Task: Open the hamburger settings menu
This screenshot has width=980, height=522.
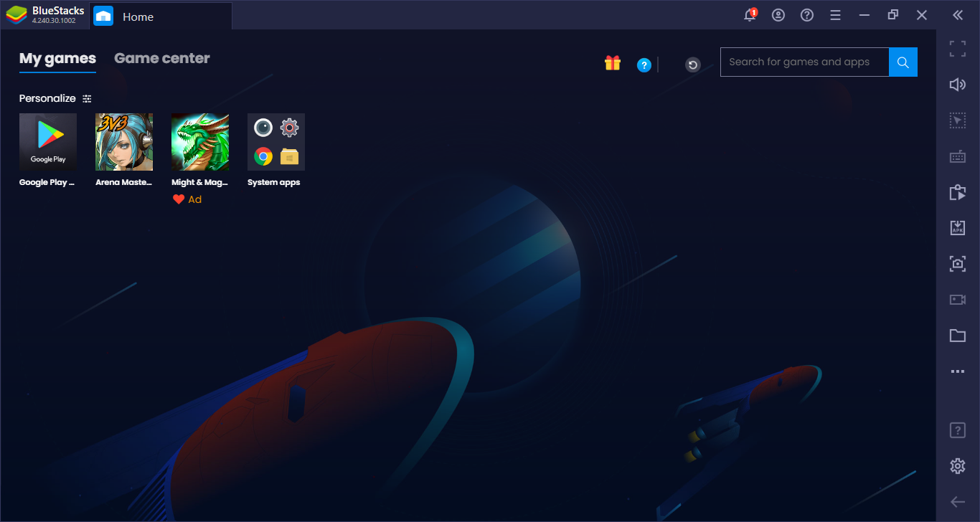Action: coord(835,15)
